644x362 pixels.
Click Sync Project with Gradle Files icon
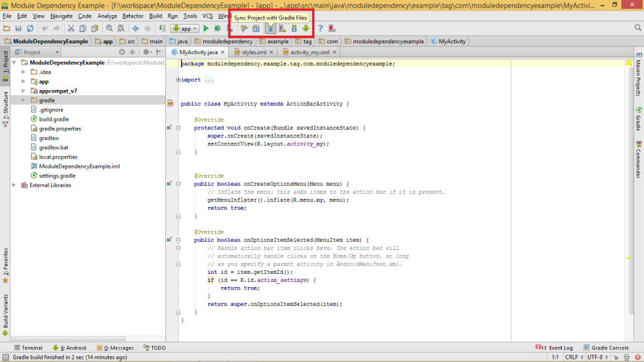[270, 28]
